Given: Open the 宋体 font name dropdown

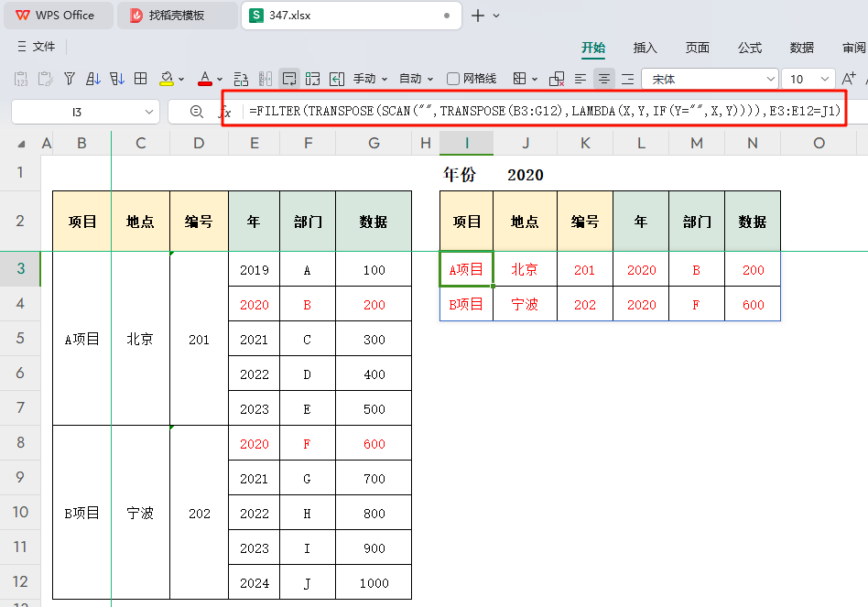Looking at the screenshot, I should click(x=770, y=79).
